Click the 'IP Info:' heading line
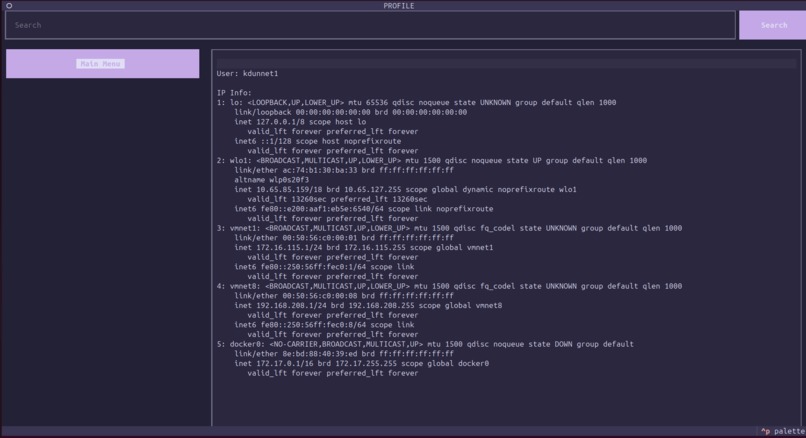 coord(234,93)
